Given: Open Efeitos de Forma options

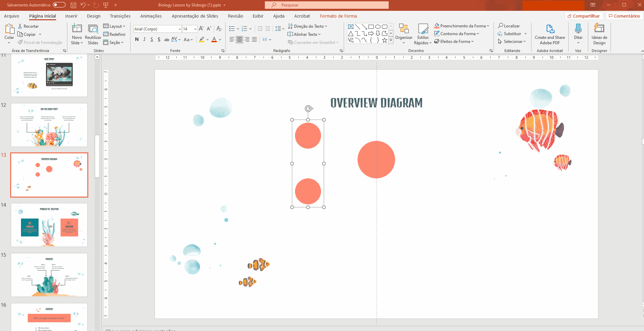Looking at the screenshot, I should pos(454,42).
